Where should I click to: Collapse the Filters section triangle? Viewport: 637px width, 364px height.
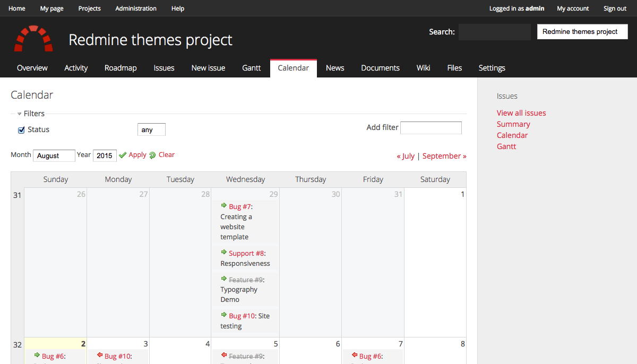(x=19, y=114)
